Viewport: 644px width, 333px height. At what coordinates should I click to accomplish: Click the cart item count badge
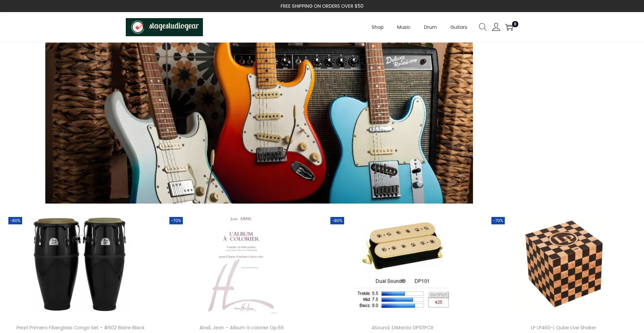pyautogui.click(x=515, y=24)
